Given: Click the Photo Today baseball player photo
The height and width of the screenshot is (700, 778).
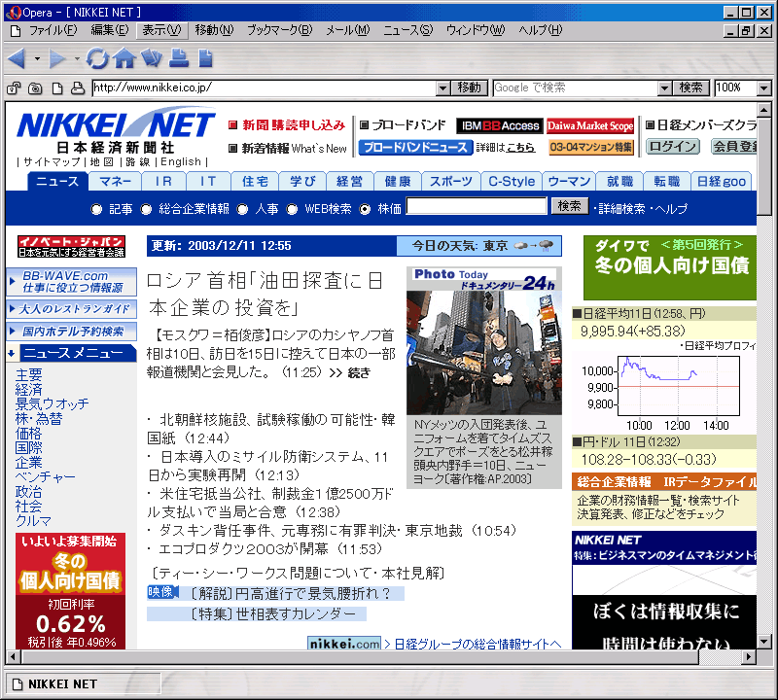Looking at the screenshot, I should coord(483,353).
